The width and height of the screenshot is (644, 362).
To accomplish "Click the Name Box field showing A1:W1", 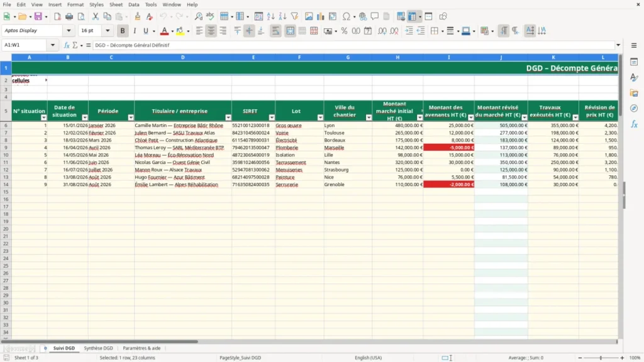I will coord(25,45).
